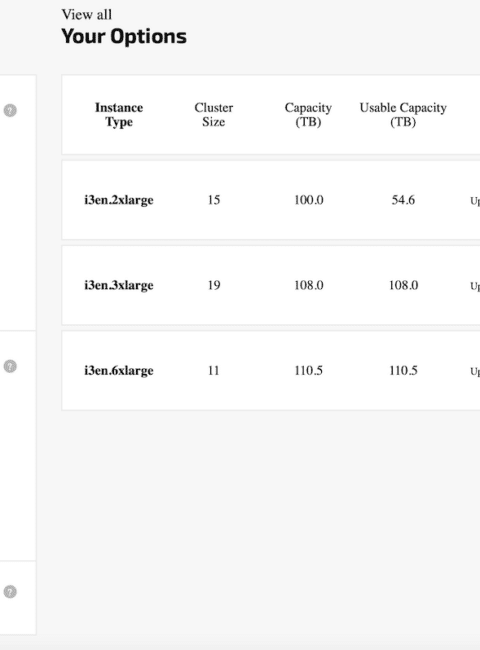Click cluster size 19 cell
The image size is (480, 650).
coord(214,286)
